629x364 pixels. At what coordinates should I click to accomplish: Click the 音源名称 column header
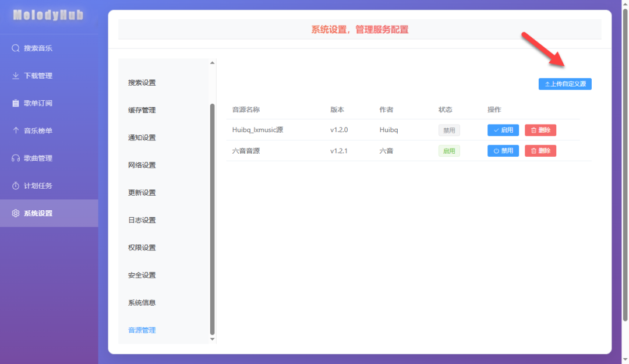click(x=246, y=109)
